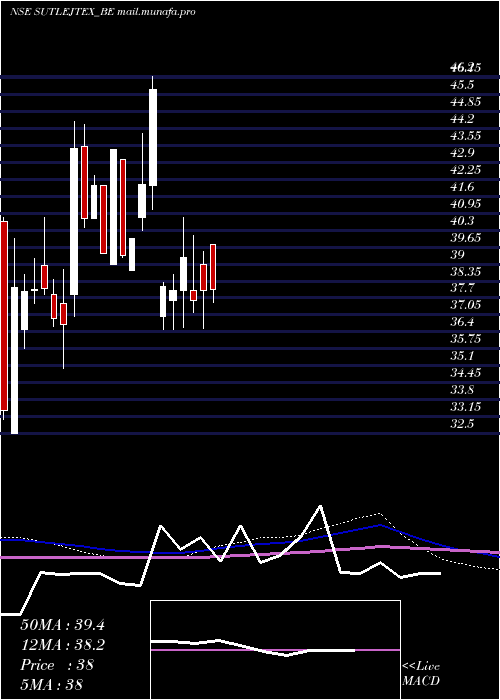The height and width of the screenshot is (700, 500).
Task: Select the 32.5 price axis label
Action: tap(462, 424)
